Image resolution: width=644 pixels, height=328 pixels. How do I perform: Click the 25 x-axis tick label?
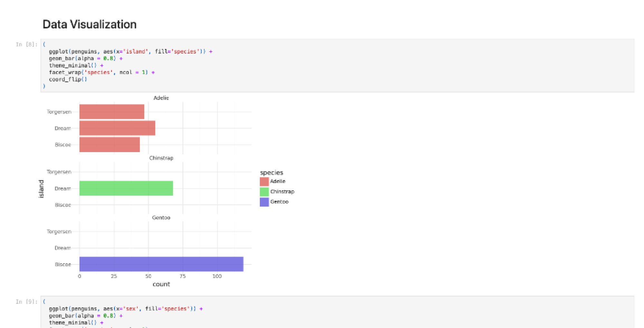(x=114, y=276)
